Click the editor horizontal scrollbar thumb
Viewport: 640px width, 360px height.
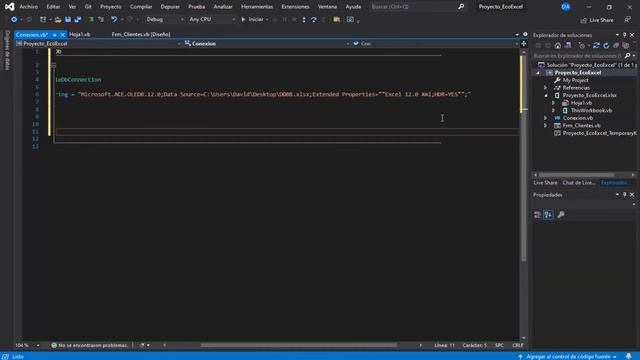point(298,345)
